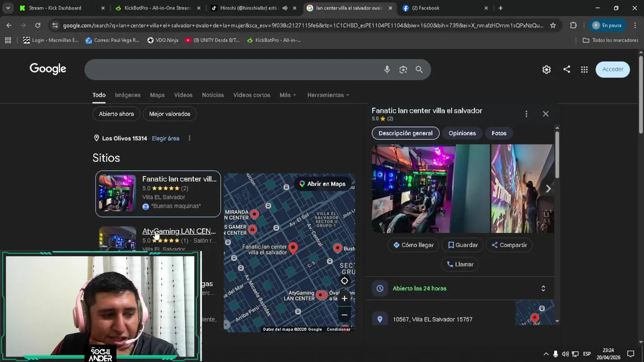Image resolution: width=644 pixels, height=362 pixels.
Task: Click the share icon near Google apps
Action: [x=567, y=69]
